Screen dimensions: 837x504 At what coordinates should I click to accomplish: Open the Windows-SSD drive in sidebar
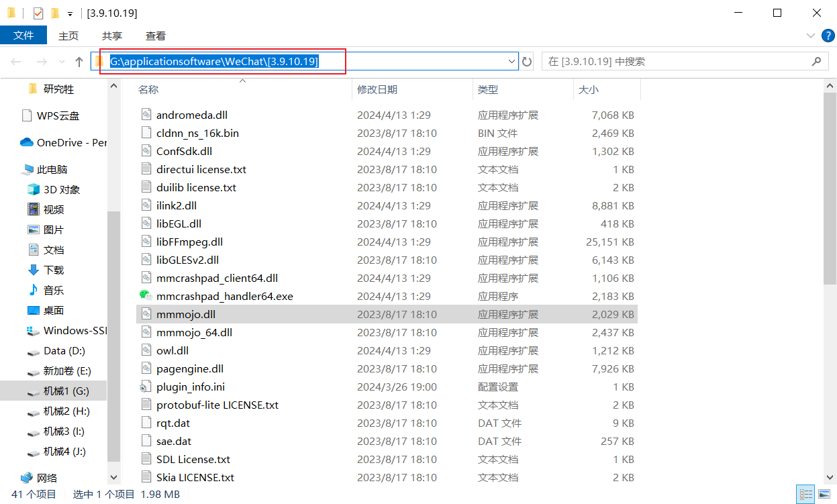pos(66,330)
